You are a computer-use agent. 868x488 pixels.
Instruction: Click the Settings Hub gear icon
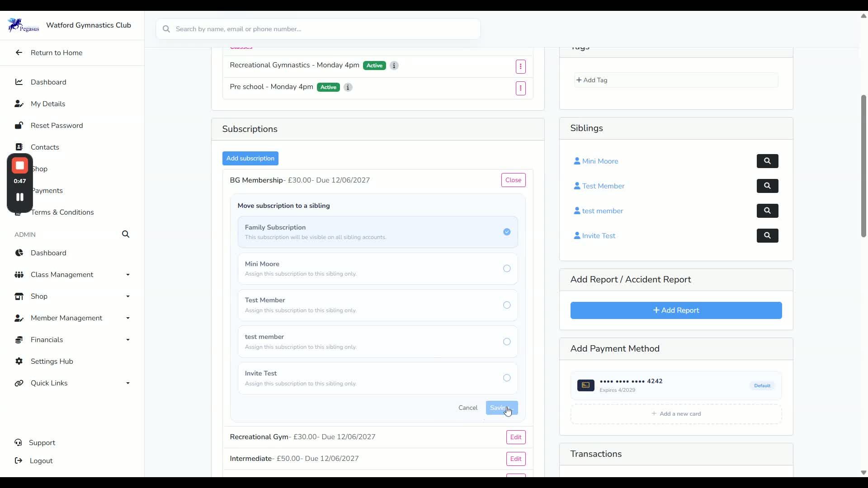19,361
